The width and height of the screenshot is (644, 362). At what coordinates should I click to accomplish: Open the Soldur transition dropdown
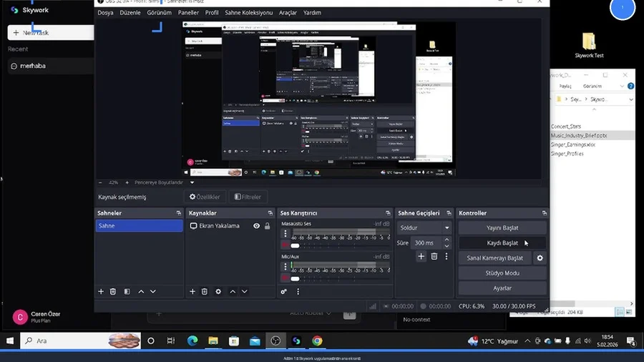coord(424,228)
